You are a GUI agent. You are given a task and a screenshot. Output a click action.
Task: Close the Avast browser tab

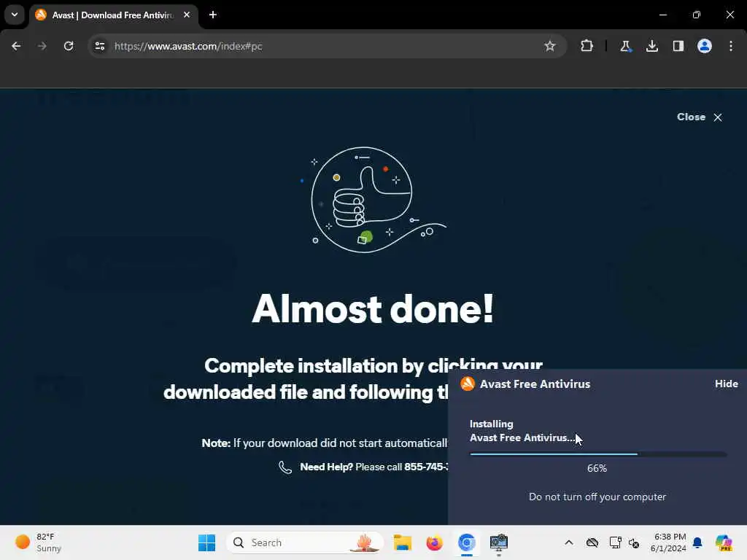click(x=187, y=15)
